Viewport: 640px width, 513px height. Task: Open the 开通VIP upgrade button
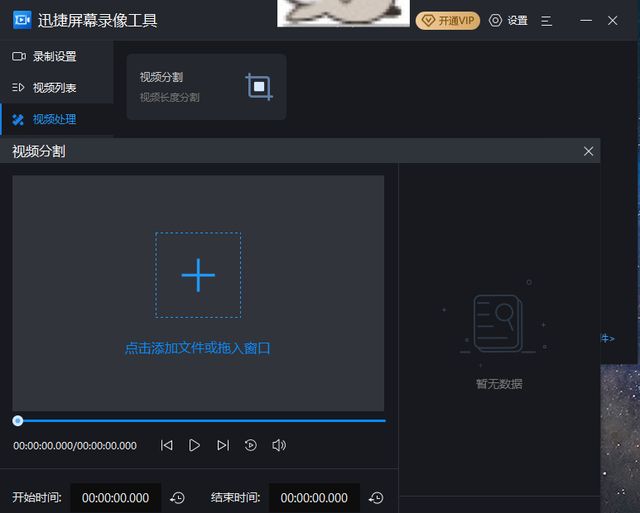click(x=448, y=20)
